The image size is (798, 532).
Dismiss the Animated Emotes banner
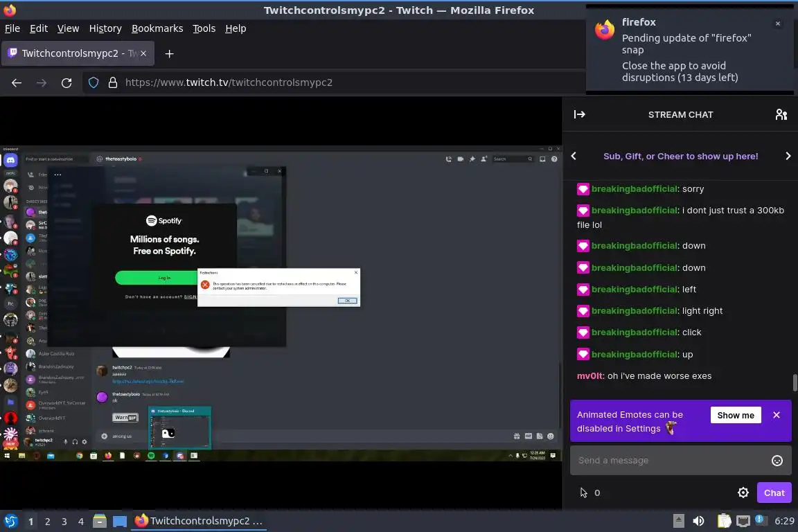[x=776, y=415]
